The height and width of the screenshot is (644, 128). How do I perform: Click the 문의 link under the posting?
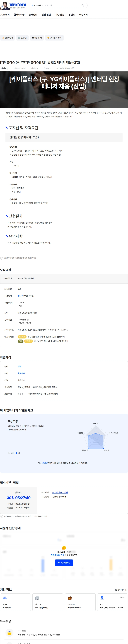point(29,258)
